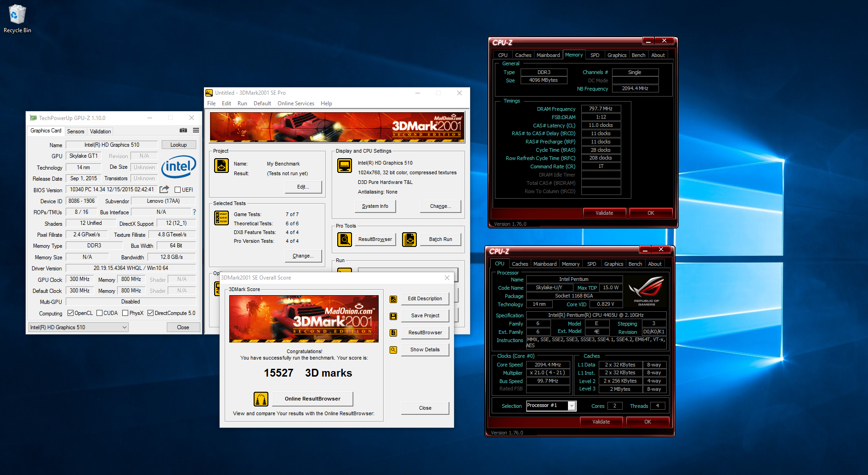This screenshot has width=868, height=475.
Task: Click Bus Interface question mark icon
Action: pyautogui.click(x=194, y=212)
